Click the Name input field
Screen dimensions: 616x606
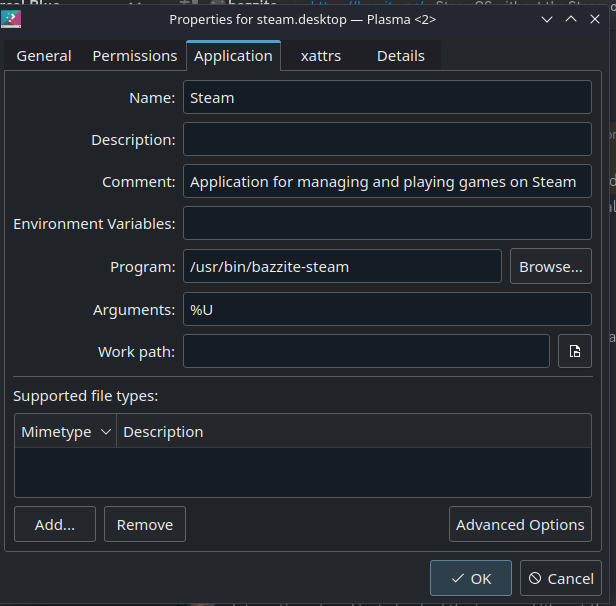pyautogui.click(x=387, y=98)
